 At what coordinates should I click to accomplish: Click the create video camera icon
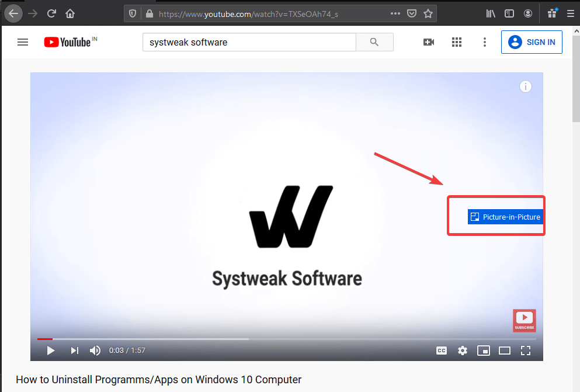428,42
